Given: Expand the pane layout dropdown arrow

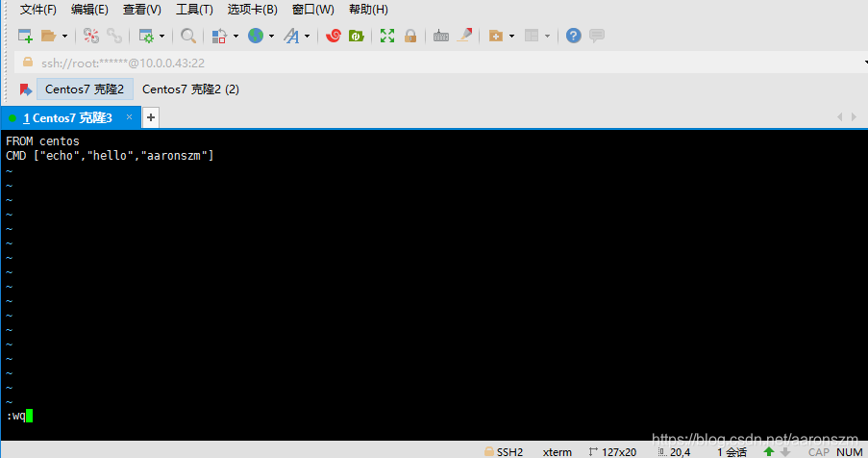Looking at the screenshot, I should (x=548, y=36).
